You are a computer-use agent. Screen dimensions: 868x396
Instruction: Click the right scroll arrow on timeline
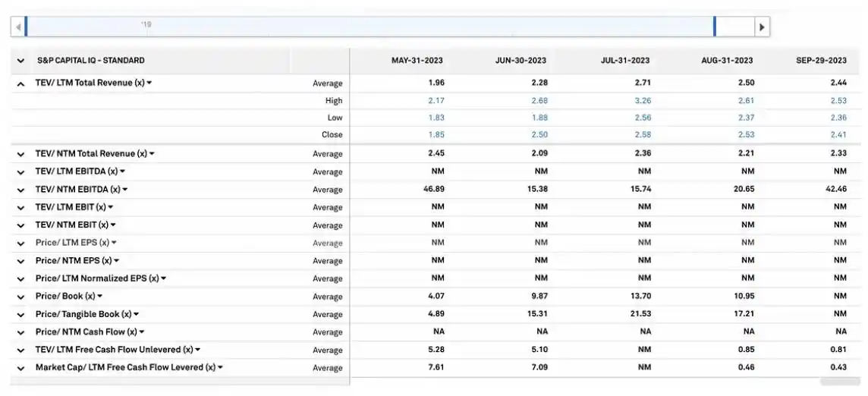point(763,27)
